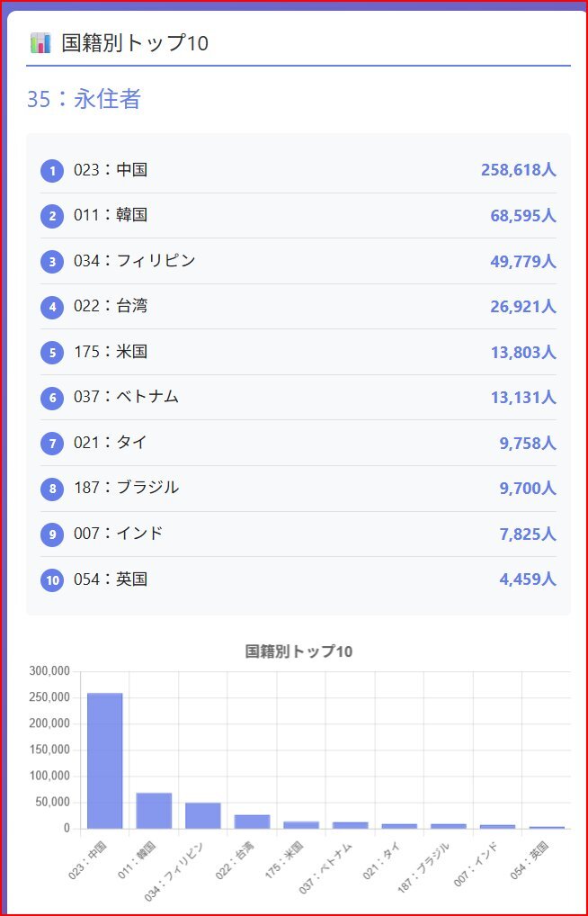This screenshot has height=916, width=588.
Task: Click the 国籍別トップ10 section heading text
Action: click(135, 42)
